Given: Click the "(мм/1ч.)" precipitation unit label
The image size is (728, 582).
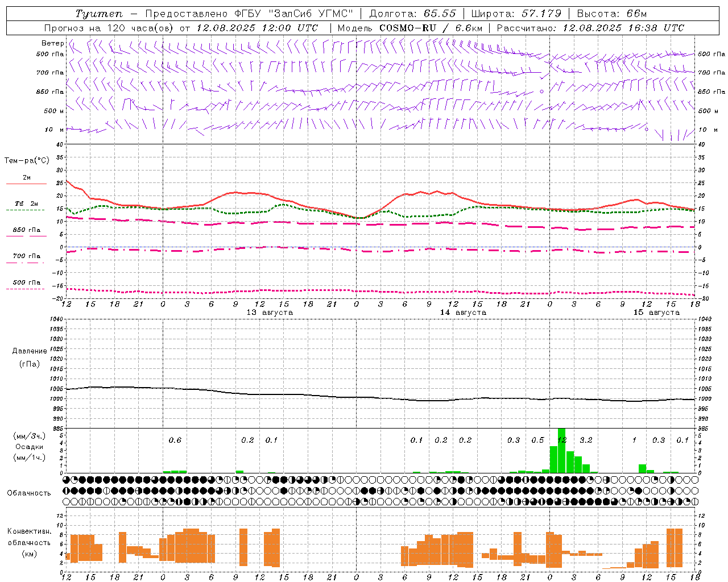Looking at the screenshot, I should click(28, 458).
